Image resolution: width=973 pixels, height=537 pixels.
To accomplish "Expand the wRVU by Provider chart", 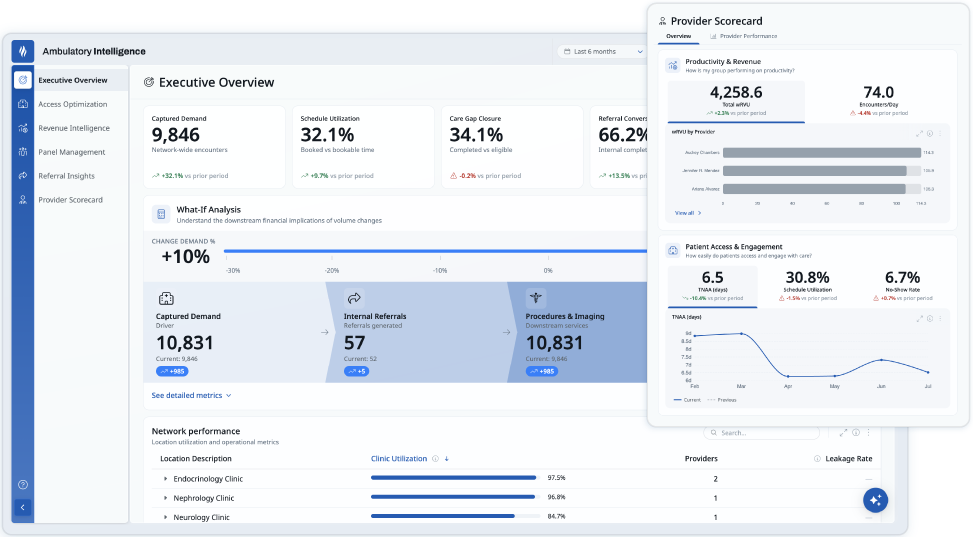I will tap(920, 133).
